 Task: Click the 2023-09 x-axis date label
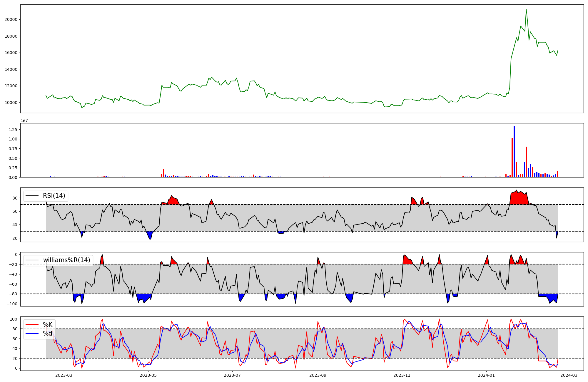coord(318,375)
